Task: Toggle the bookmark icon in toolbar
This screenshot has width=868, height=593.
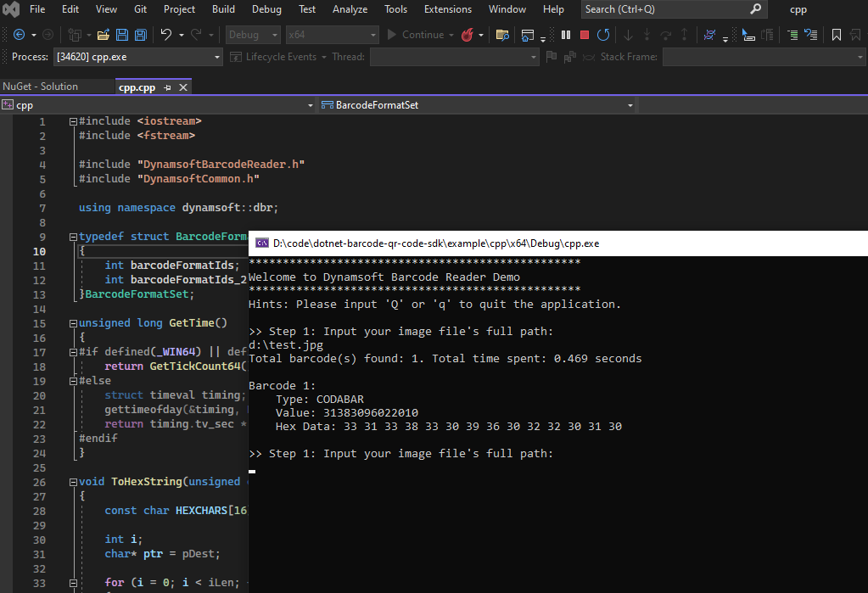Action: (837, 35)
